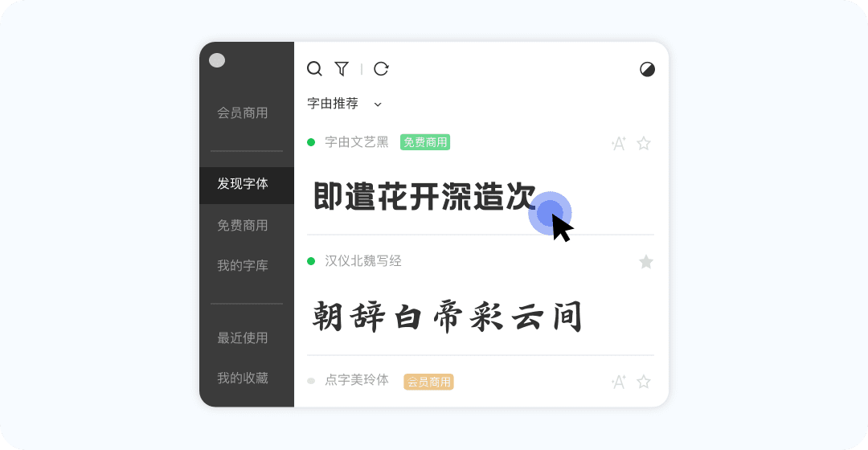Click text preview icon for 点字美玲体

[618, 382]
